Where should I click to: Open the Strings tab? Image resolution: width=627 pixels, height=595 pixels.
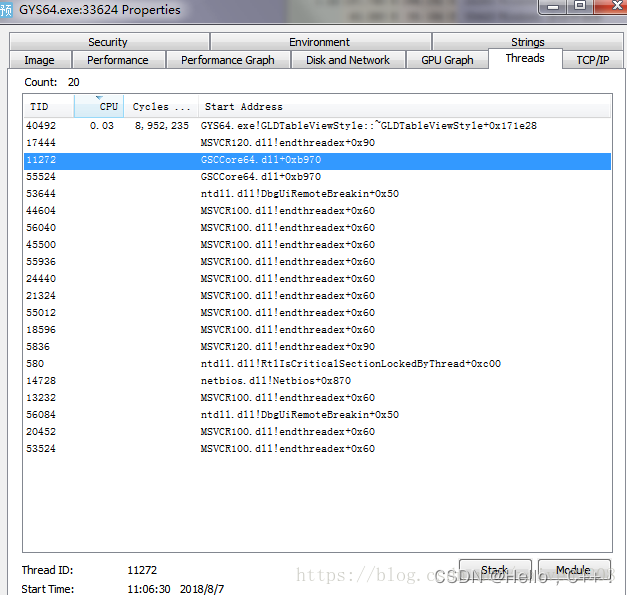[527, 42]
